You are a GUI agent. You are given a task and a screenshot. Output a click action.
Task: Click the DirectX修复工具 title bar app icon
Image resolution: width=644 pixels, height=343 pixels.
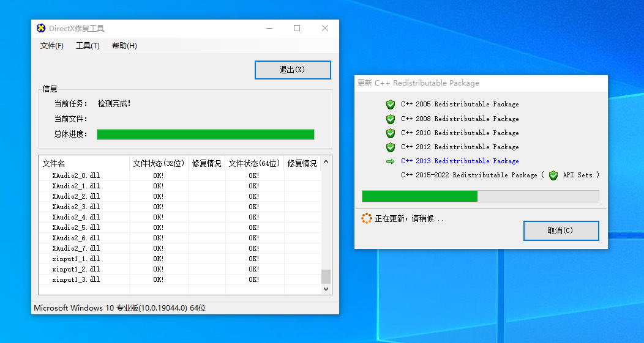tap(40, 28)
